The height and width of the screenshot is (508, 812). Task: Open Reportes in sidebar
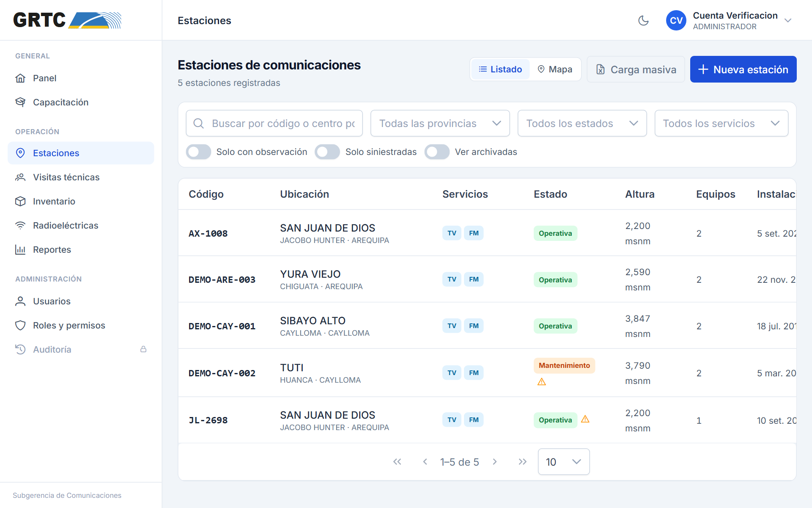(81, 250)
